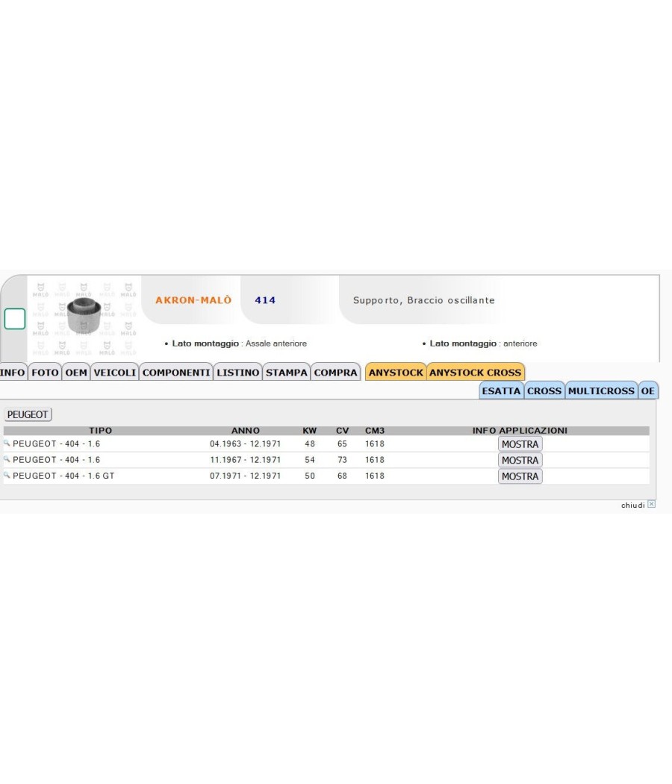Open the OE tab

pyautogui.click(x=648, y=391)
